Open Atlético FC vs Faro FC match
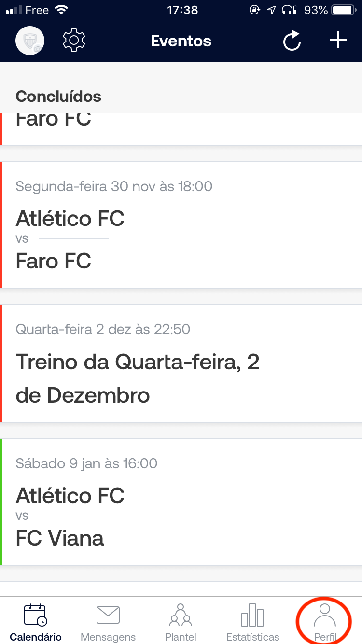Screen dimensions: 362x644 [181, 225]
